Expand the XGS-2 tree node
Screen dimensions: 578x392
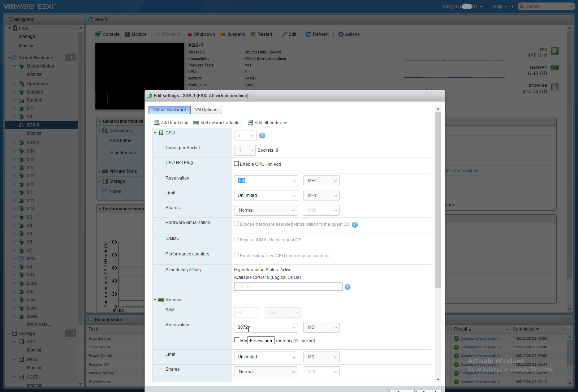tap(14, 143)
